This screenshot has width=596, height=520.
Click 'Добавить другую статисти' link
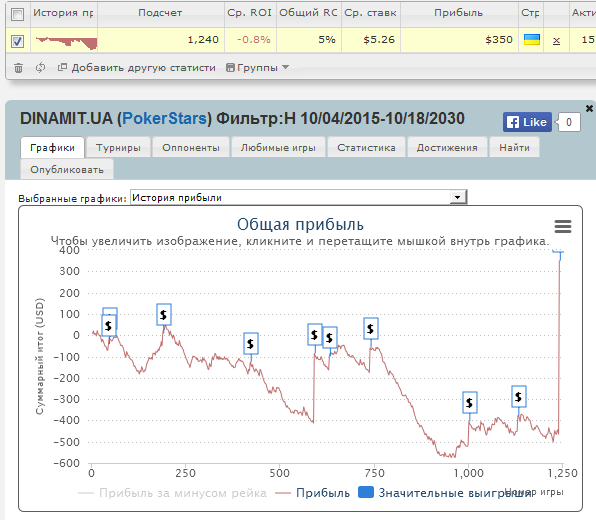(137, 68)
